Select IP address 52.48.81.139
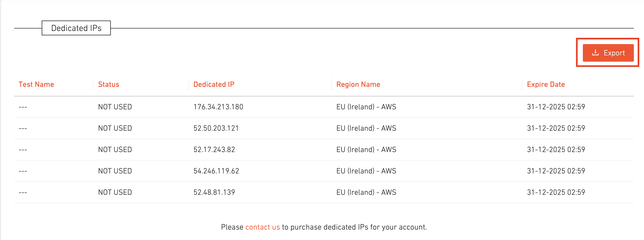 (214, 192)
